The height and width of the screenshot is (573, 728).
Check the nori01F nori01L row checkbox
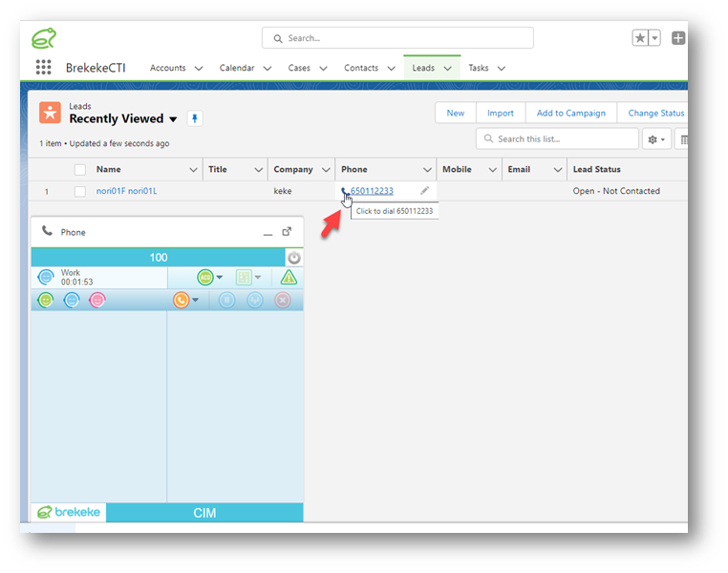pos(80,191)
